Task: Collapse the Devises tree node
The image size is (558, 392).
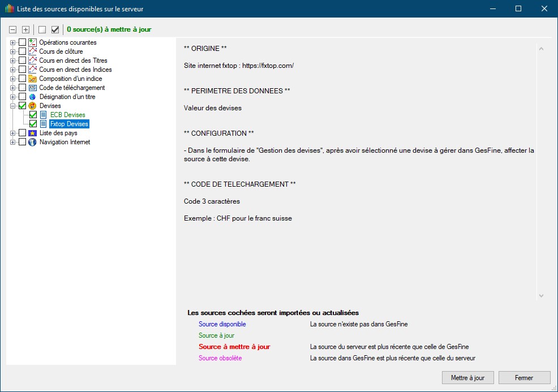Action: [12, 106]
